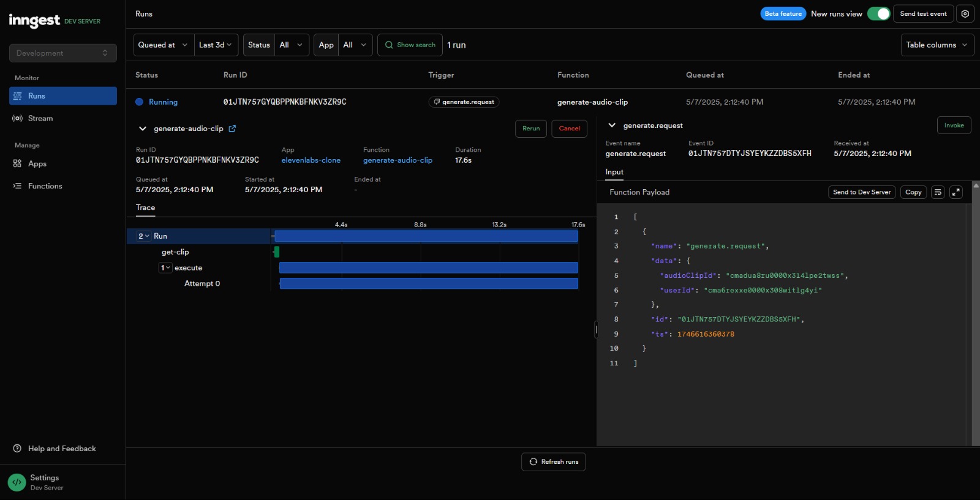Screen dimensions: 980x500
Task: Open Functions in the sidebar
Action: pyautogui.click(x=45, y=186)
